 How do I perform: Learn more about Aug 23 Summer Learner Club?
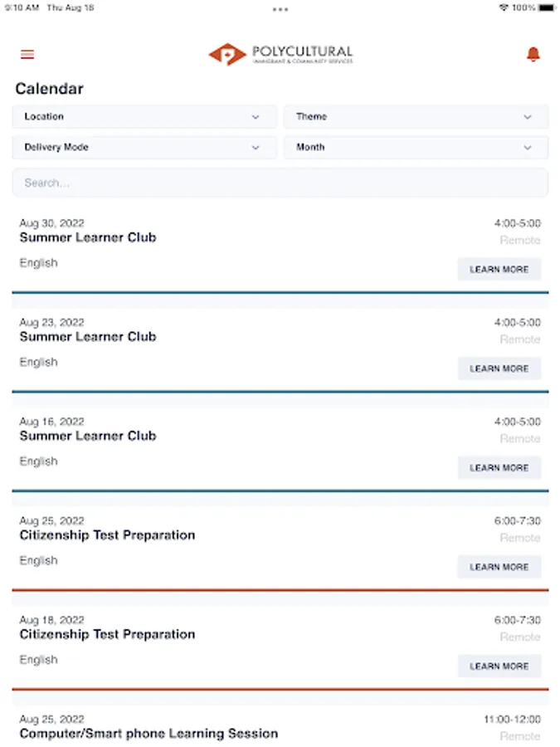point(499,369)
